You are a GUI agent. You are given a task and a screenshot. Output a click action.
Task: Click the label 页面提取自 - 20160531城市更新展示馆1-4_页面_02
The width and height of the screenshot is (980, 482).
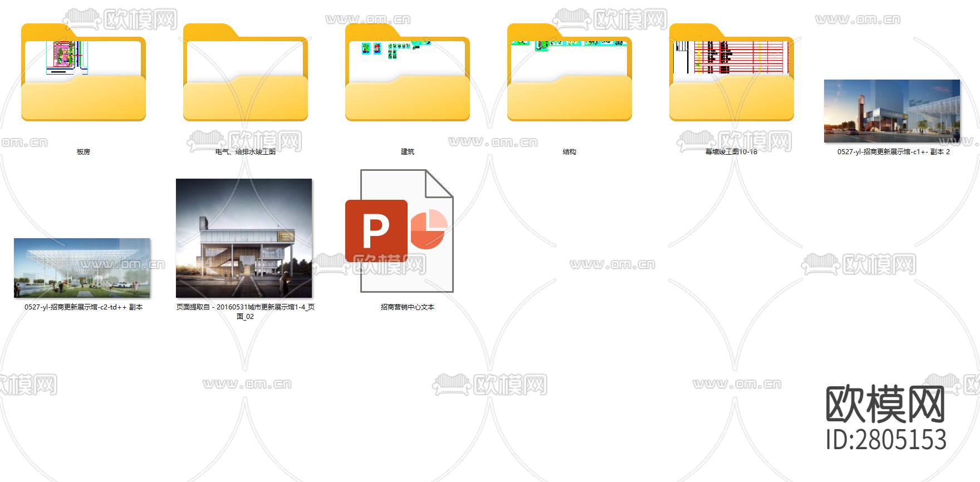coord(246,312)
